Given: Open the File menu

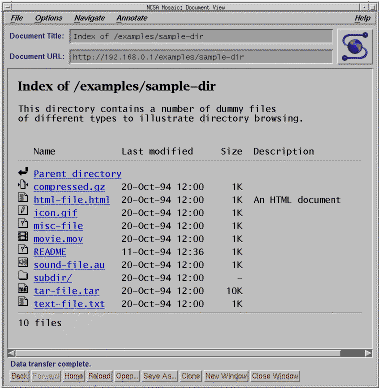Looking at the screenshot, I should [17, 18].
